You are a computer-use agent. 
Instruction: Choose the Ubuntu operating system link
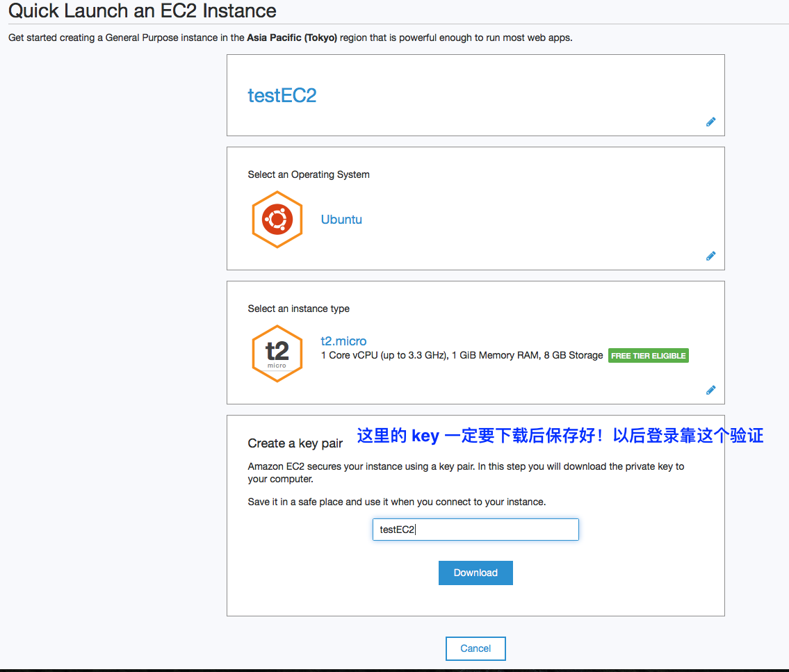pyautogui.click(x=341, y=220)
